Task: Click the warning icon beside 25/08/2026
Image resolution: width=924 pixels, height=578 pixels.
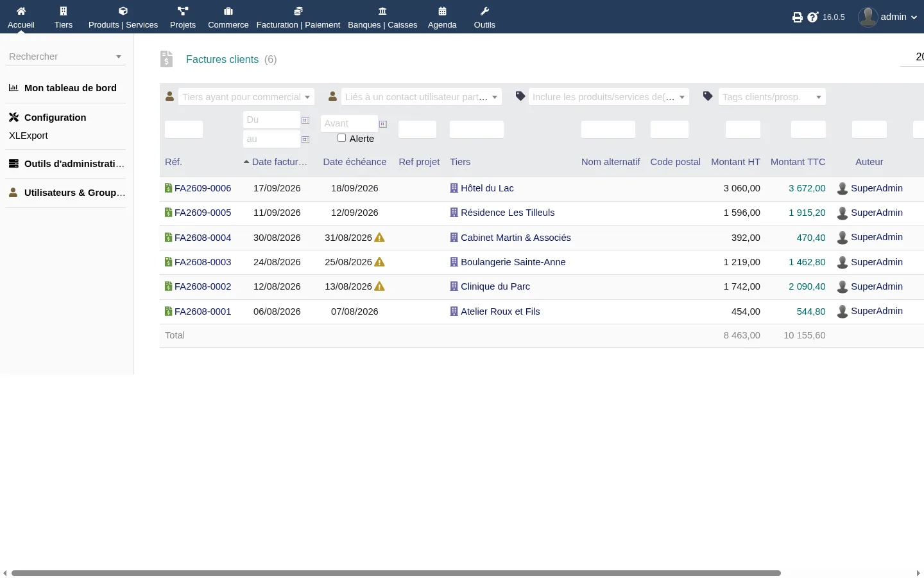Action: point(380,262)
